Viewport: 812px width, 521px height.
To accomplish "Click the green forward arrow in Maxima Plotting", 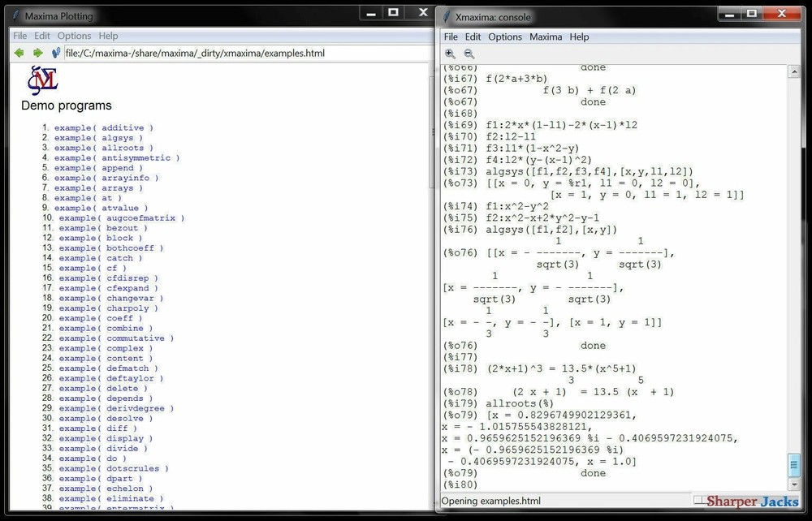I will coord(38,53).
